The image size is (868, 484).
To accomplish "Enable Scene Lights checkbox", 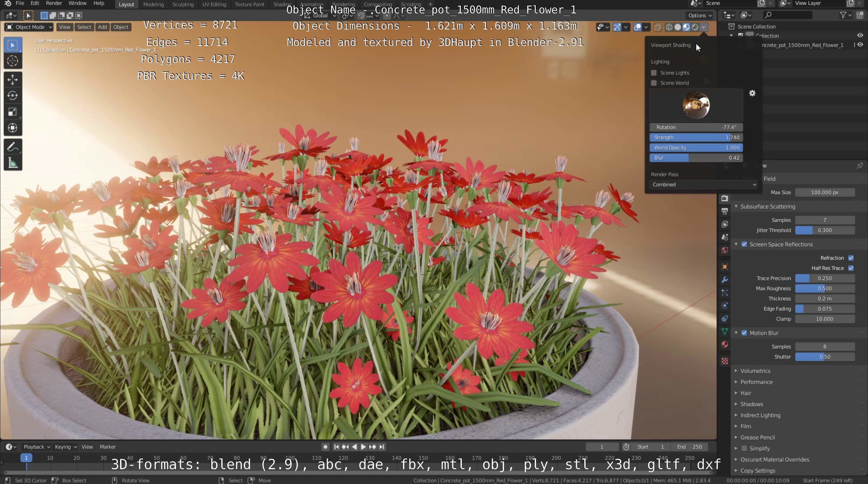I will [654, 73].
